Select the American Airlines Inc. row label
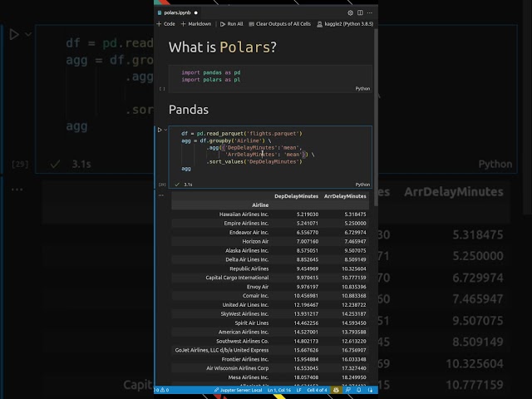This screenshot has width=532, height=399. tap(244, 332)
